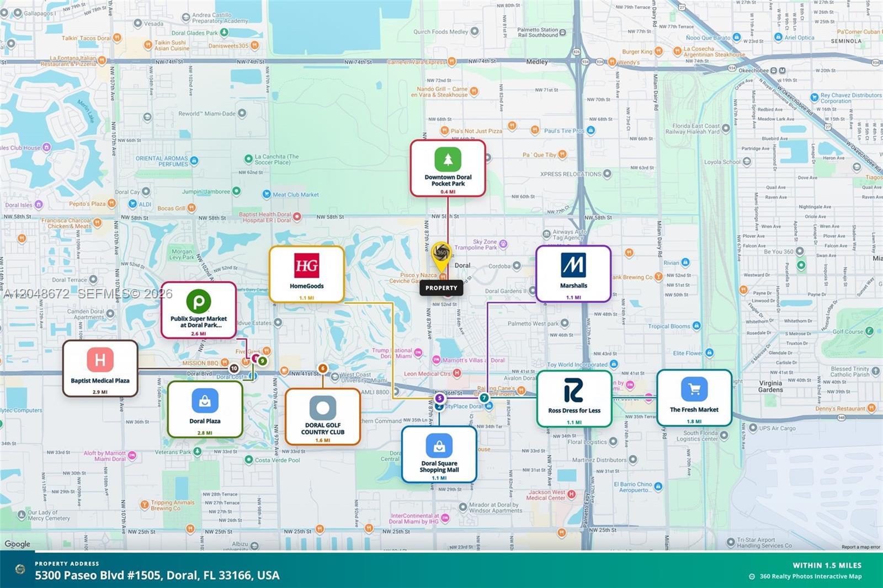Screen dimensions: 883x588
Task: Select the Danisweets305 pin
Action: [254, 45]
